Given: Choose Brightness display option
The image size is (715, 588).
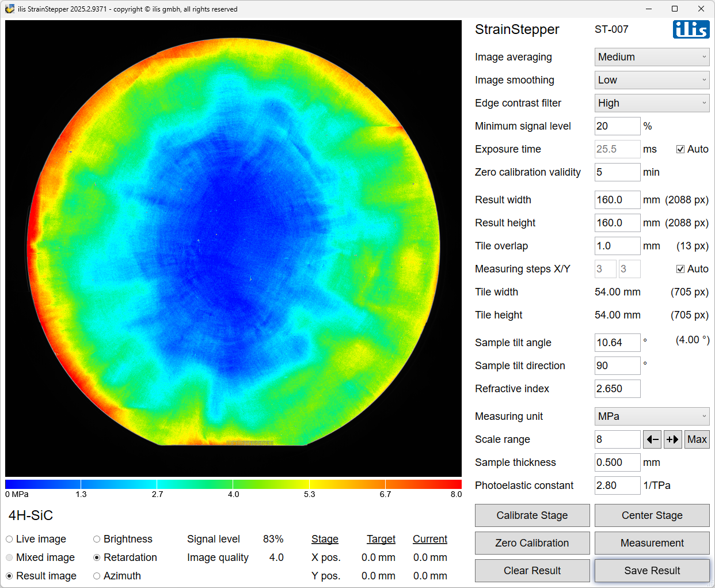Looking at the screenshot, I should pyautogui.click(x=97, y=539).
